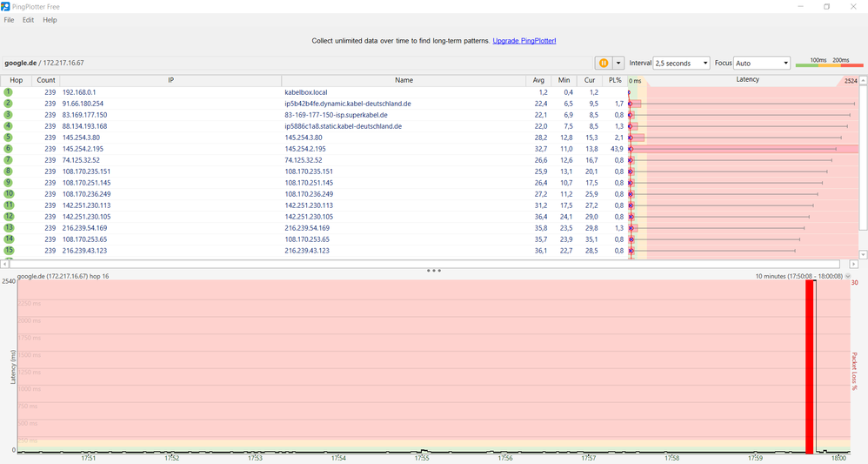Click 83-169-177-150-isp.superkabel.de name
The width and height of the screenshot is (868, 464).
click(336, 115)
